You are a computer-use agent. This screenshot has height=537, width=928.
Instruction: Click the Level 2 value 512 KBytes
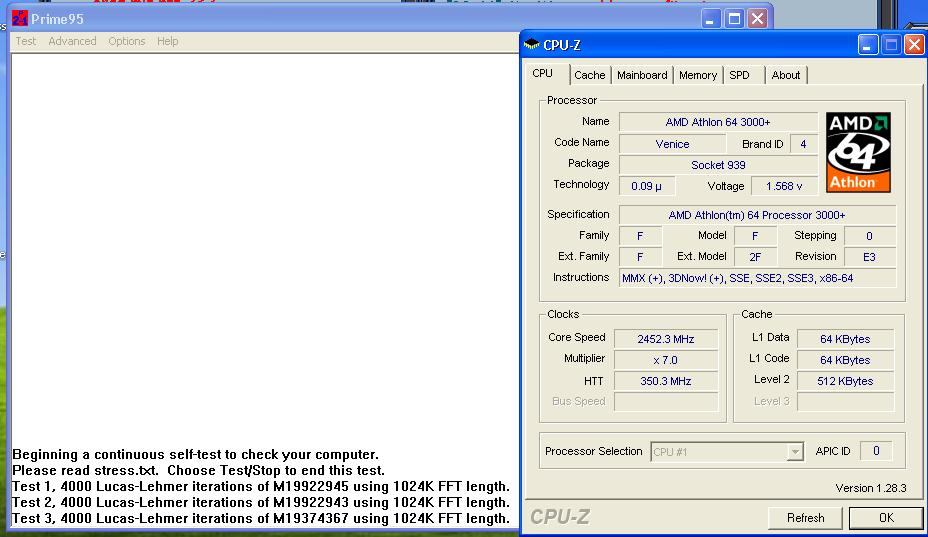click(845, 381)
